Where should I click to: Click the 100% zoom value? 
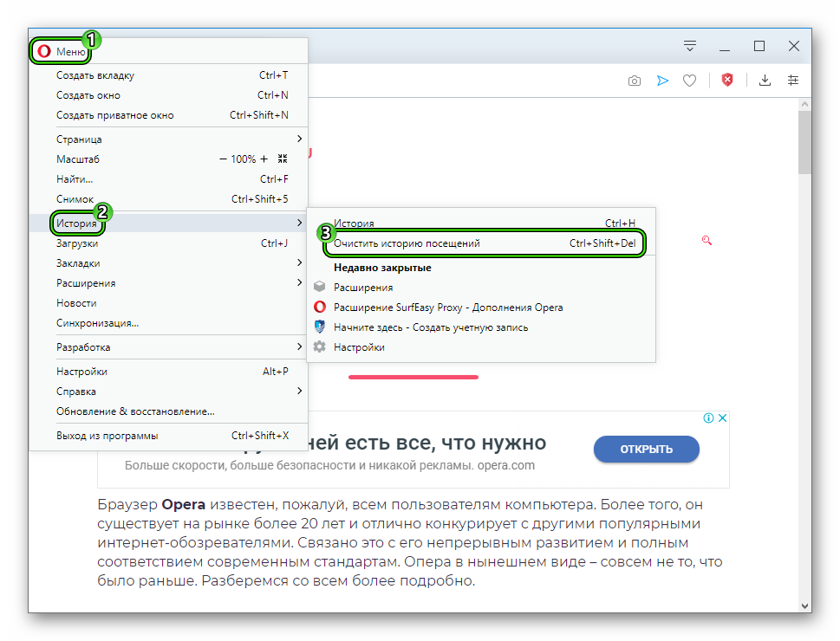244,159
